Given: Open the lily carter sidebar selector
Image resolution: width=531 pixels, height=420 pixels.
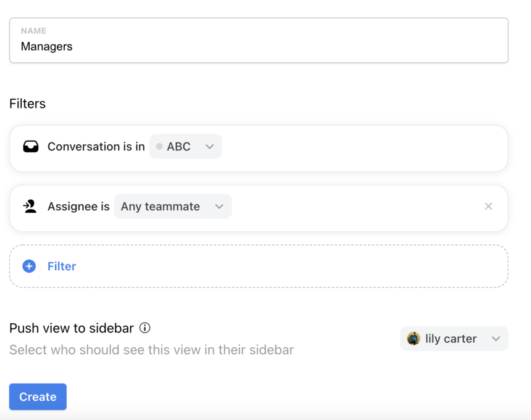Looking at the screenshot, I should (454, 339).
